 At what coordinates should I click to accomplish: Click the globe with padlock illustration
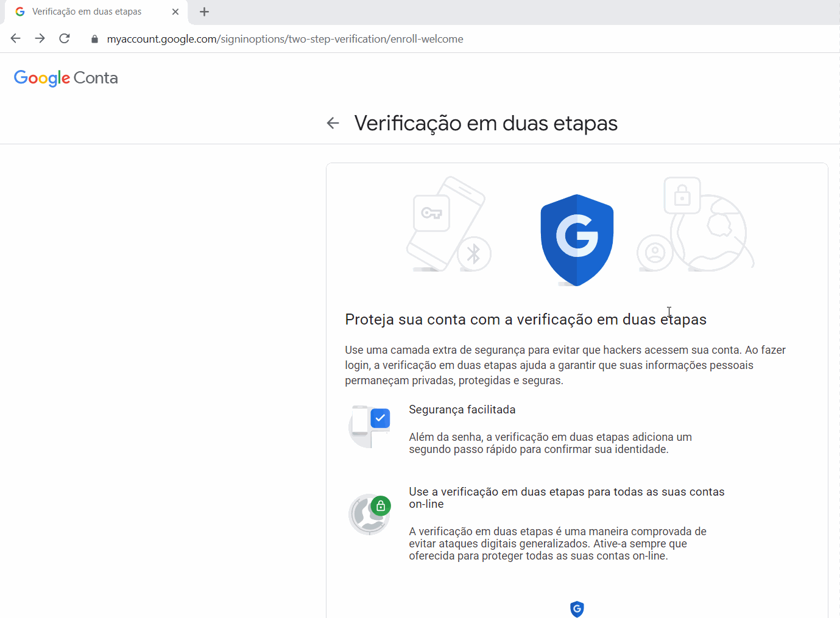coord(696,224)
